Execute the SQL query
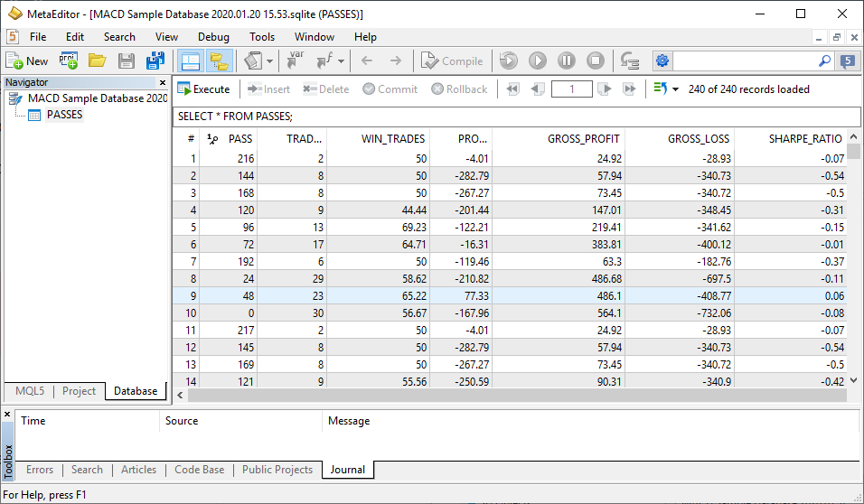Viewport: 864px width, 504px height. pyautogui.click(x=204, y=89)
